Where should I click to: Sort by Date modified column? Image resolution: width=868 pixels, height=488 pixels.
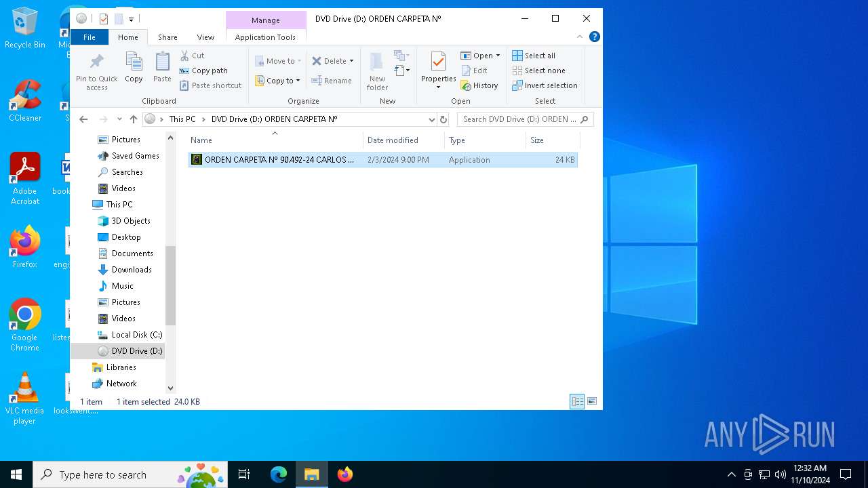coord(404,140)
